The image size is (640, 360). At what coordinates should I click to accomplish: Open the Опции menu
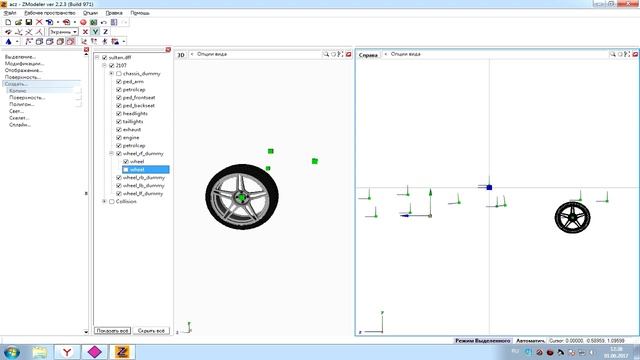pos(90,13)
